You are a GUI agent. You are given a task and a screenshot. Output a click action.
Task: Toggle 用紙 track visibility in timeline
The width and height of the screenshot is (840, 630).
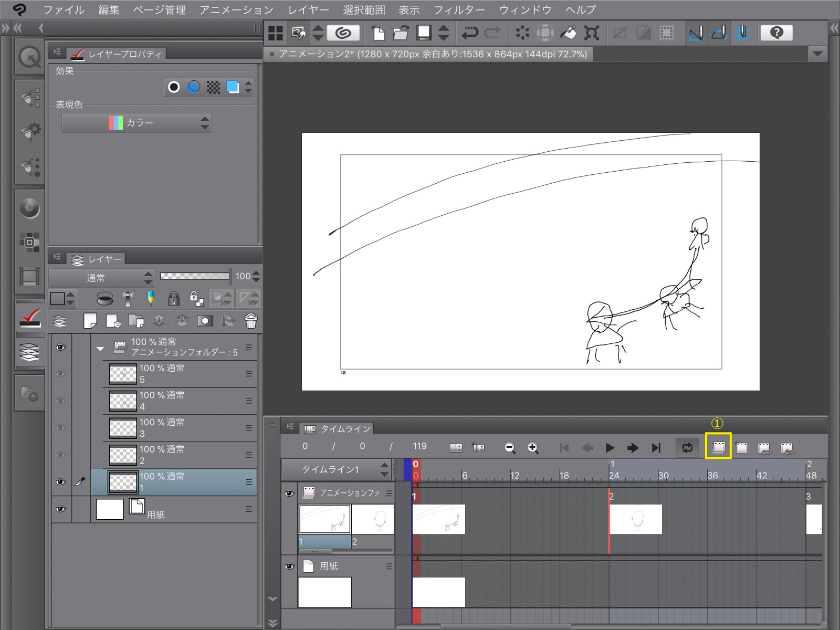(289, 566)
